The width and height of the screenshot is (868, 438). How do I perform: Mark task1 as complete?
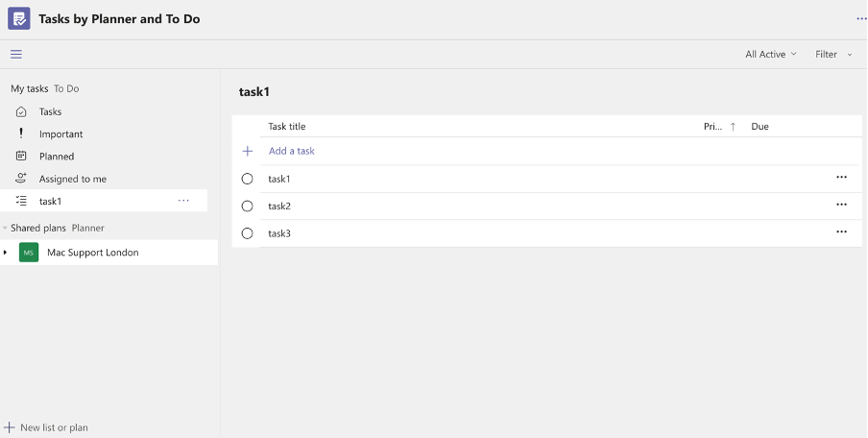pyautogui.click(x=248, y=179)
